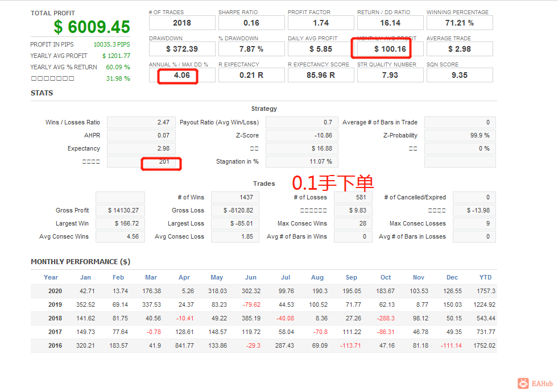Viewport: 558px width, 392px height.
Task: Click the YTD column header
Action: (x=485, y=278)
